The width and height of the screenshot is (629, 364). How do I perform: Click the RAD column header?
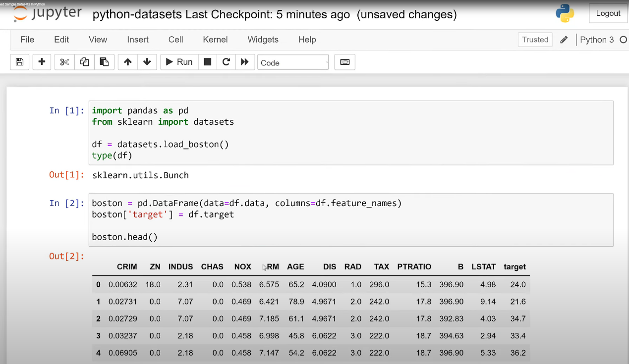point(353,266)
